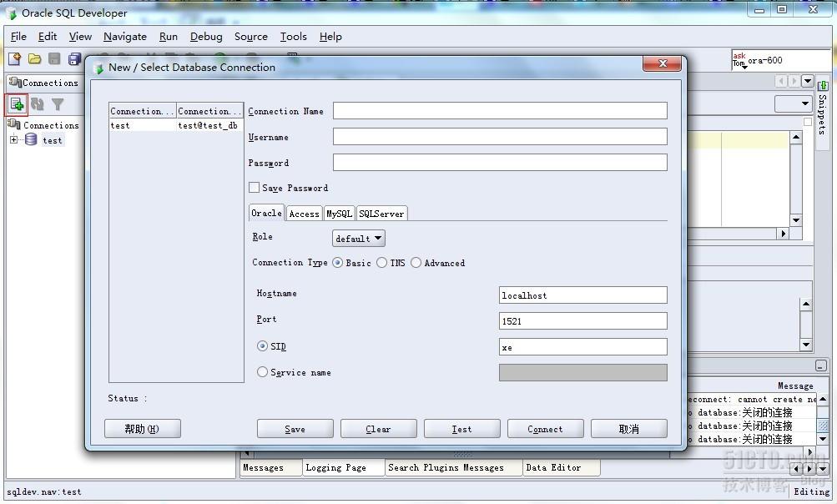837x504 pixels.
Task: Click the Test button
Action: 461,428
